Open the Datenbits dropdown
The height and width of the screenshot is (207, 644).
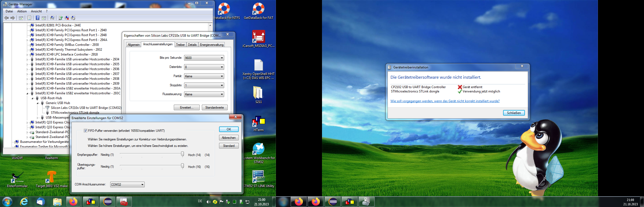point(204,67)
